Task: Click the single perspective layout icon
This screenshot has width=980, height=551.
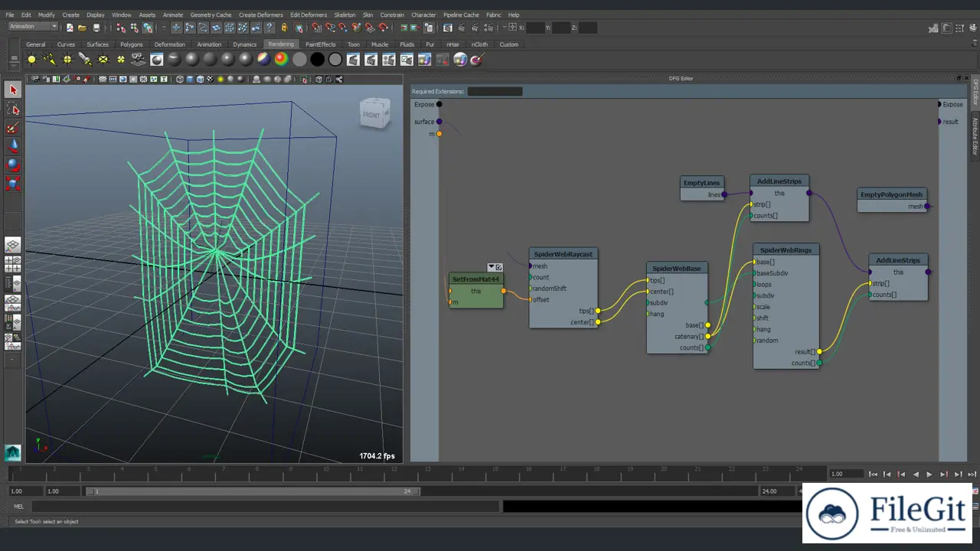Action: [13, 245]
